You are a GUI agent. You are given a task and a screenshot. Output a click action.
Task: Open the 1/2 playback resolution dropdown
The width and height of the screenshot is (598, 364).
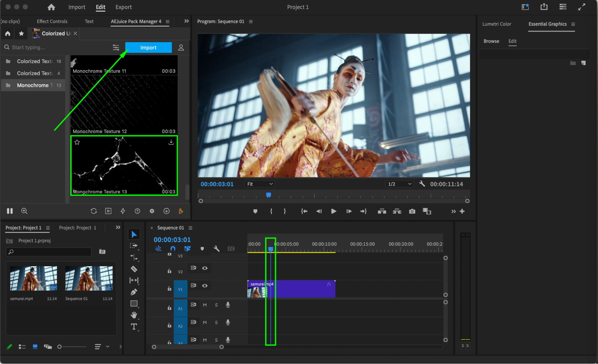click(x=399, y=184)
